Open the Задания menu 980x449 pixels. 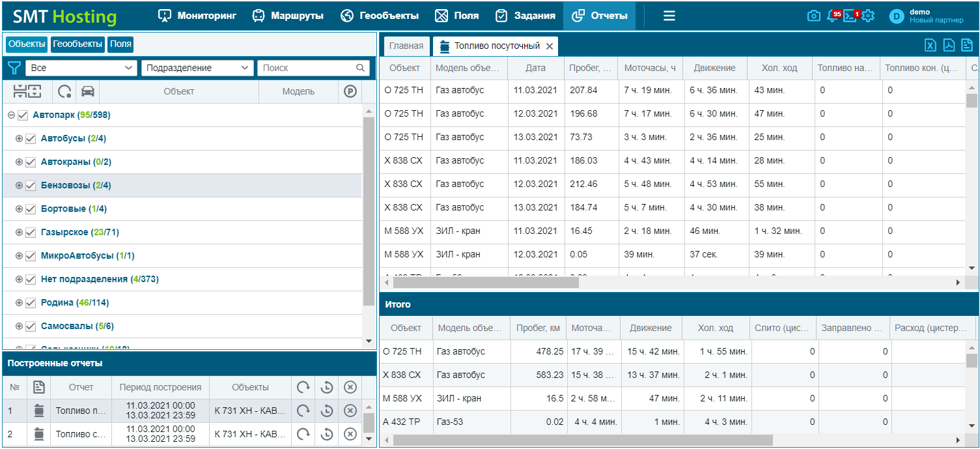[525, 16]
